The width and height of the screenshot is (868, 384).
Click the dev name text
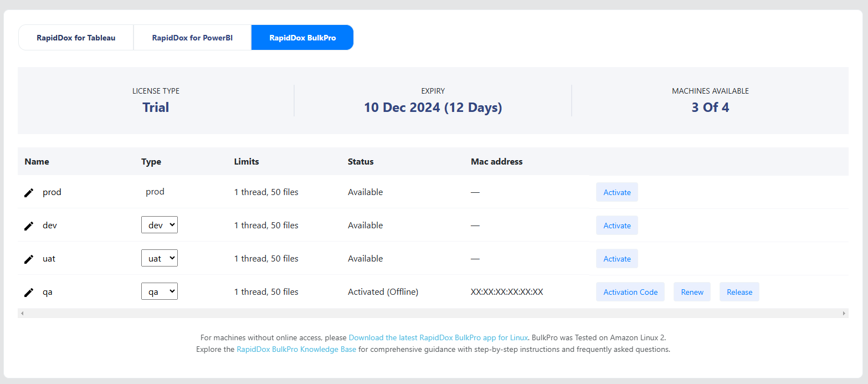point(50,225)
